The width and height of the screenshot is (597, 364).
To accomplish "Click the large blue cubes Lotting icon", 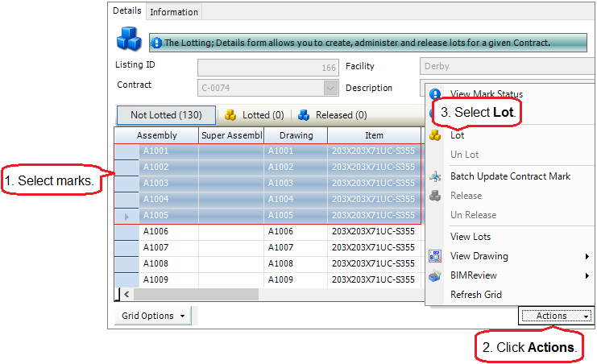I will [129, 39].
